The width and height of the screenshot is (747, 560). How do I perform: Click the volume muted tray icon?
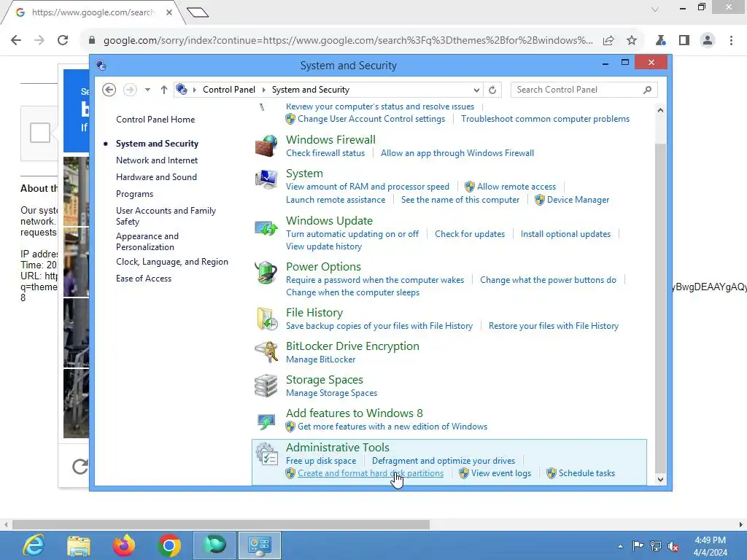pyautogui.click(x=673, y=546)
